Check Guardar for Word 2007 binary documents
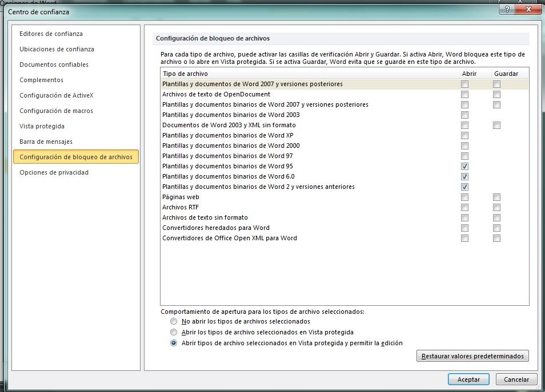Viewport: 545px width, 392px height. (496, 104)
